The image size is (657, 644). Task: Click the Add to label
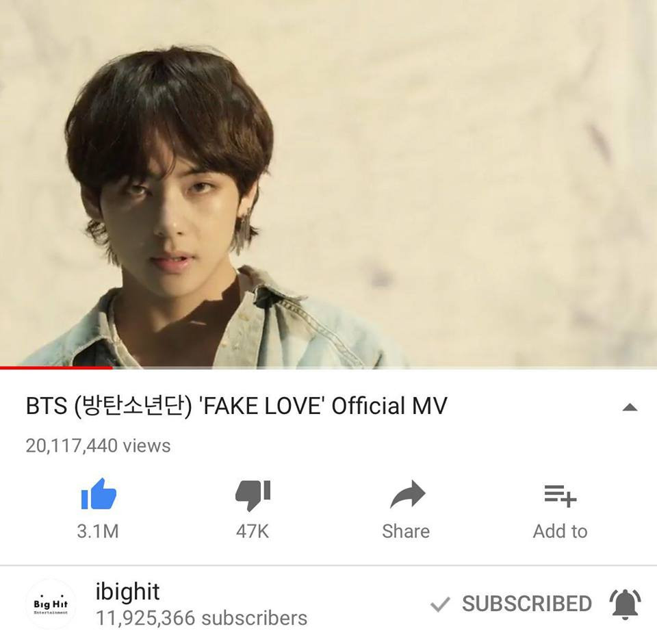[x=561, y=531]
